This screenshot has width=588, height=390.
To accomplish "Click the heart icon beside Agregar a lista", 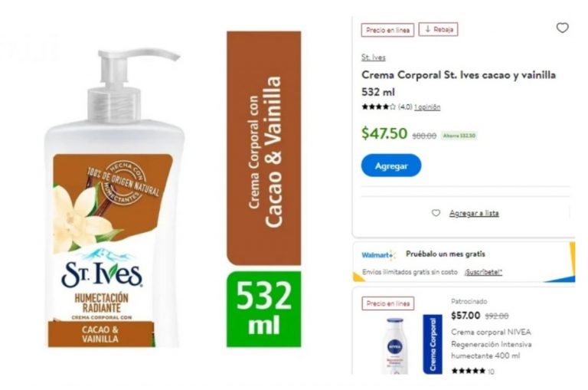I will pos(436,213).
